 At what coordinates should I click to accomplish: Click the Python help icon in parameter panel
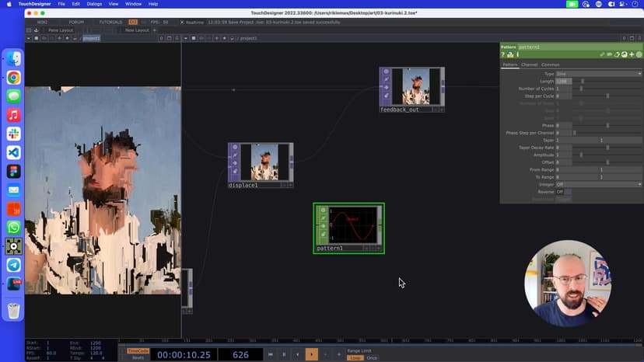click(510, 54)
